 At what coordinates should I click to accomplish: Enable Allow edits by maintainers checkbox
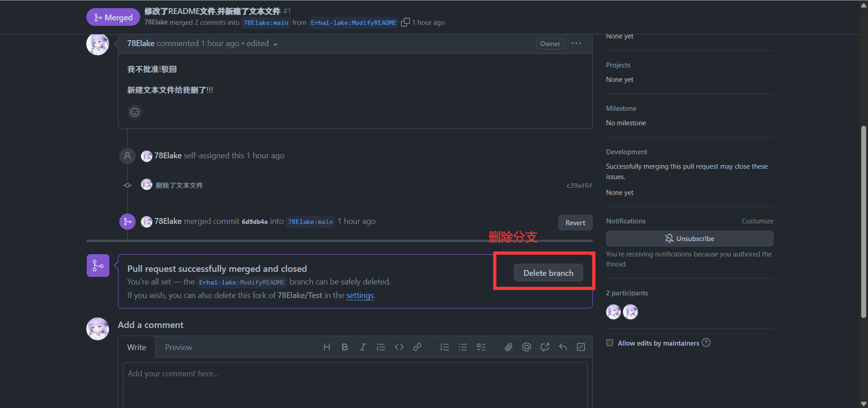tap(609, 343)
